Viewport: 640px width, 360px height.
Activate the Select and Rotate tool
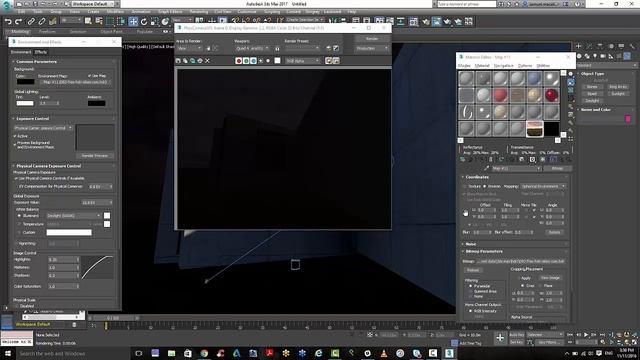(x=144, y=21)
